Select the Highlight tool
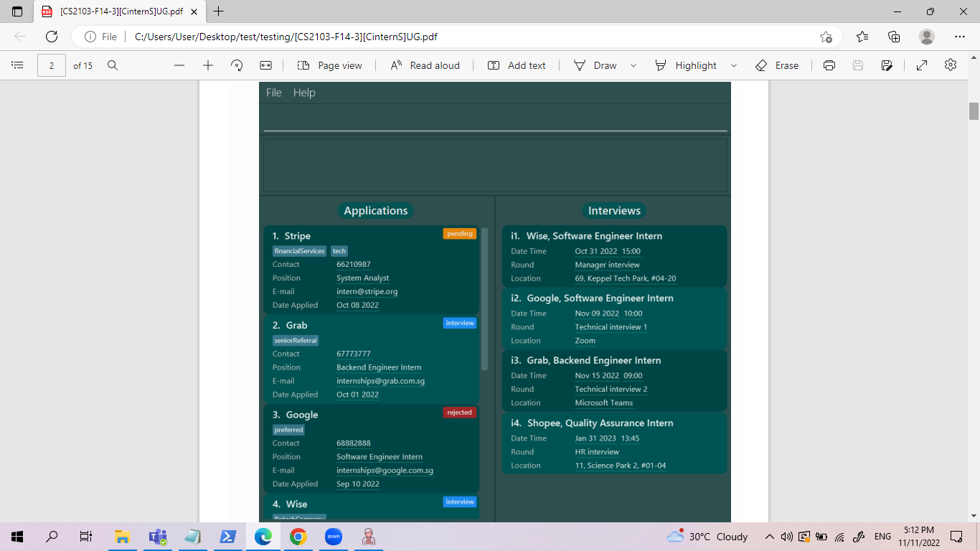This screenshot has height=551, width=980. point(686,65)
